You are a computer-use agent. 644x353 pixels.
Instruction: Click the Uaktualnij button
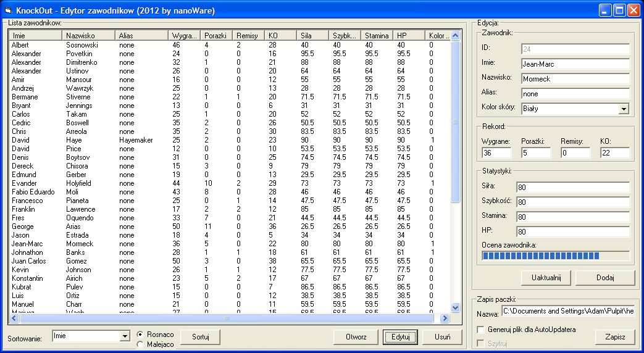[x=546, y=278]
